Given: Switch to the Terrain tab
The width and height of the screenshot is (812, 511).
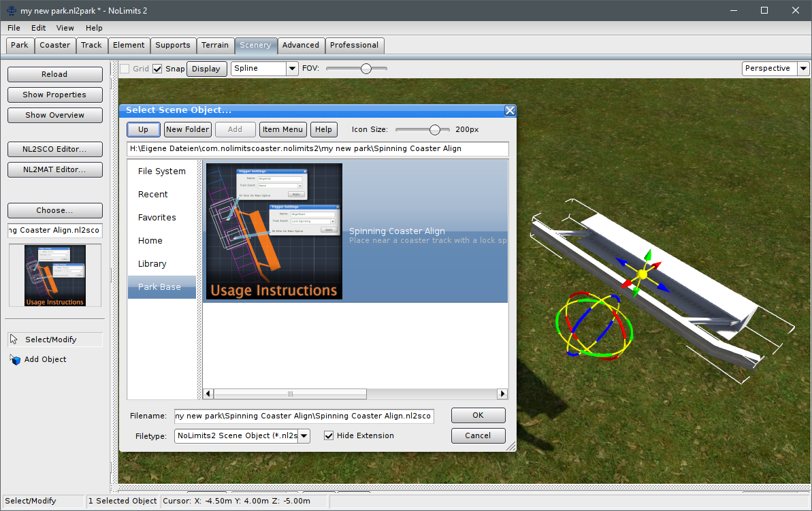Looking at the screenshot, I should pos(215,45).
